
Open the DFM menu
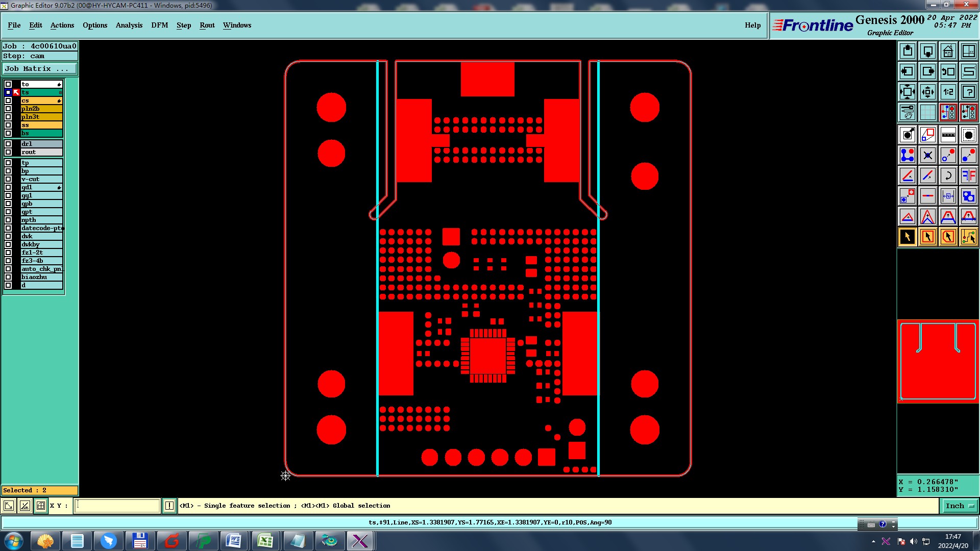(x=159, y=25)
